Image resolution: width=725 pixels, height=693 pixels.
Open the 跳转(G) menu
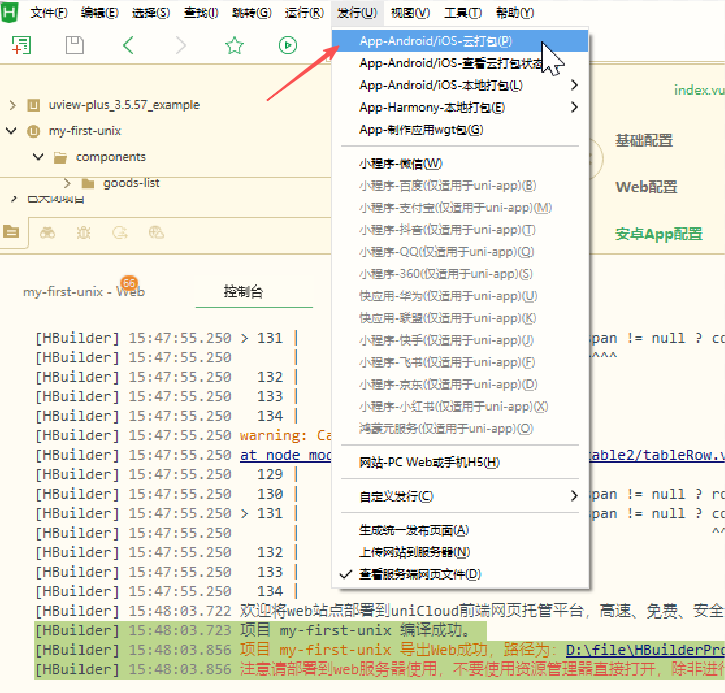tap(252, 12)
